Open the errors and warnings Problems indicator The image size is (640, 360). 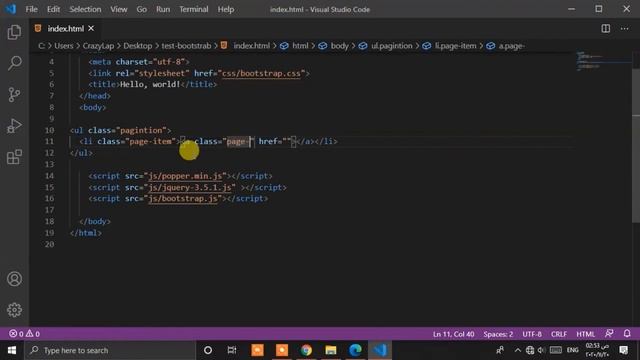(24, 334)
